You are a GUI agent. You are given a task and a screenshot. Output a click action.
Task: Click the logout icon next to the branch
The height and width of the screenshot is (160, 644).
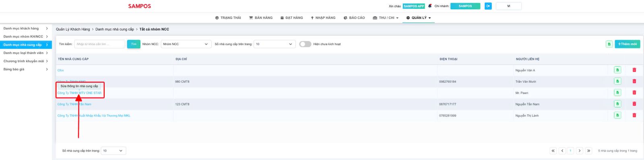tap(488, 6)
